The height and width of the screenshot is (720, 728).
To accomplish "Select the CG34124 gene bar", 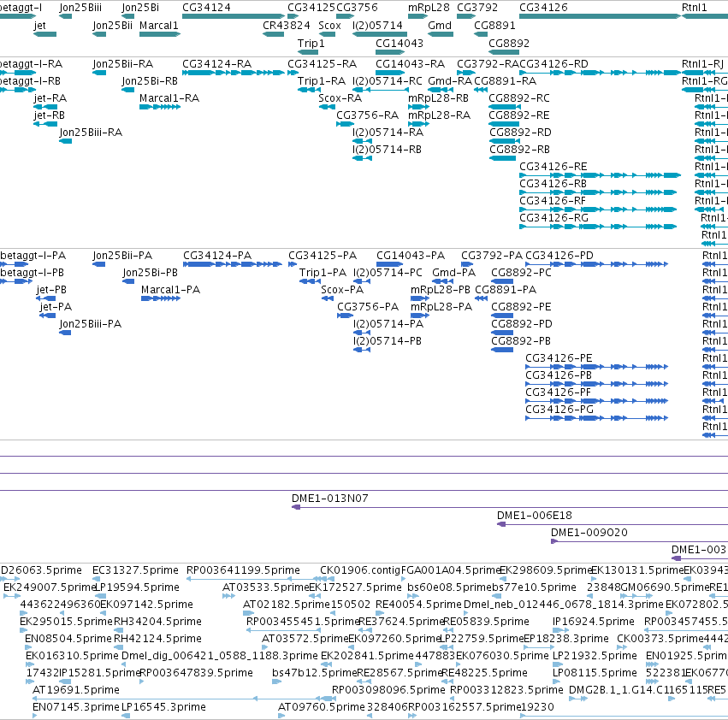I will 233,16.
